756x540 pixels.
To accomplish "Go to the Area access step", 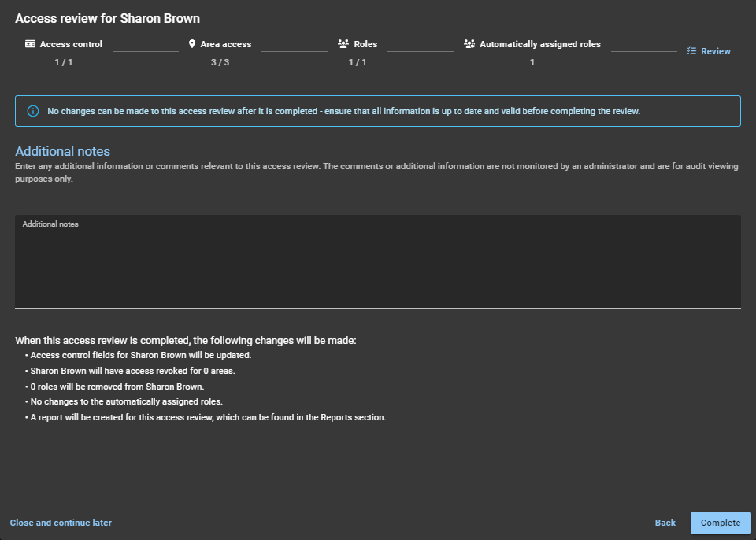I will click(x=226, y=44).
